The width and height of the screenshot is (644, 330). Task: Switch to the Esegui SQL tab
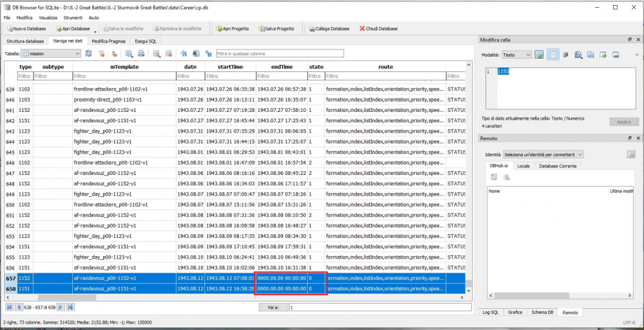tap(145, 41)
